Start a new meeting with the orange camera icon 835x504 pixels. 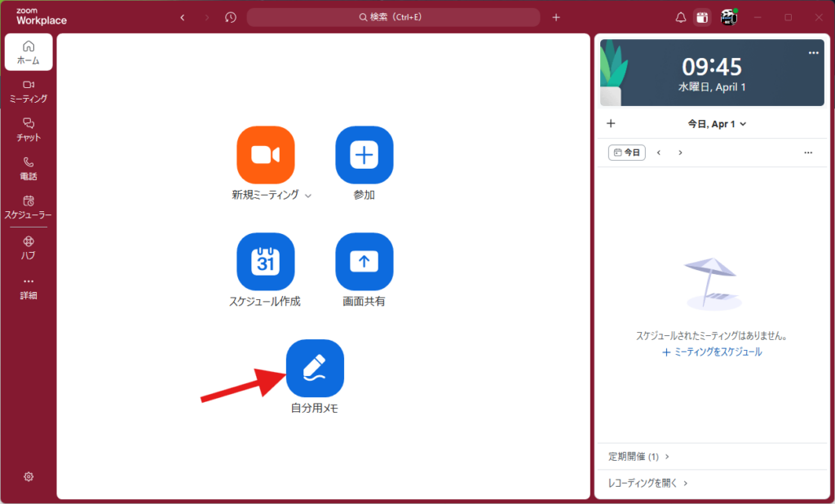coord(265,155)
